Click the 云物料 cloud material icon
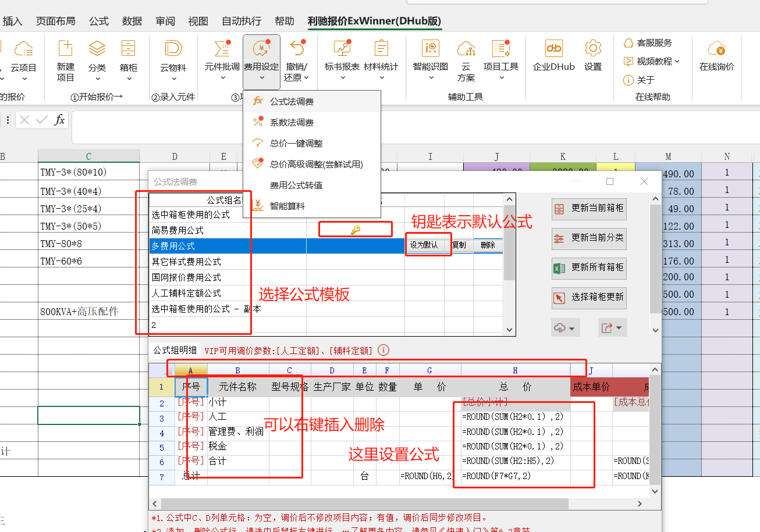This screenshot has width=760, height=532. [173, 49]
